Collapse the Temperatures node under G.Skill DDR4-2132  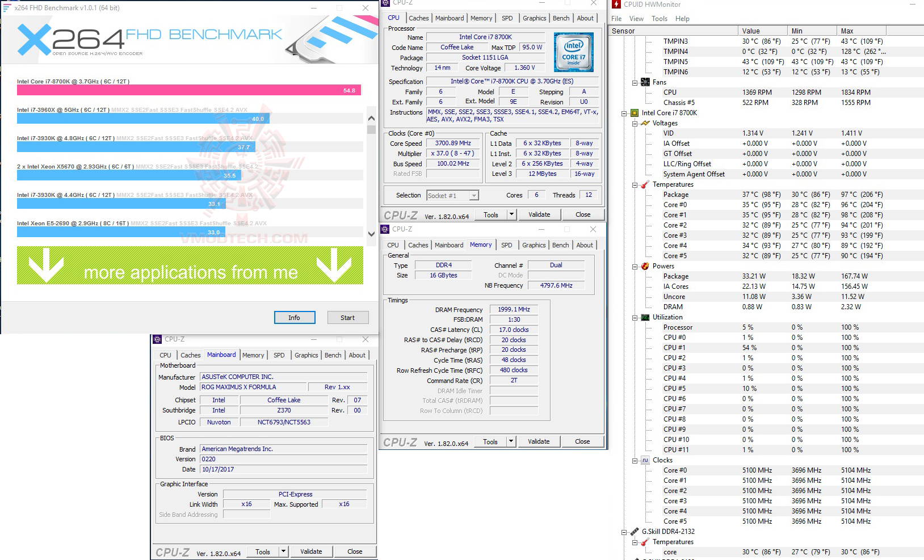coord(635,542)
